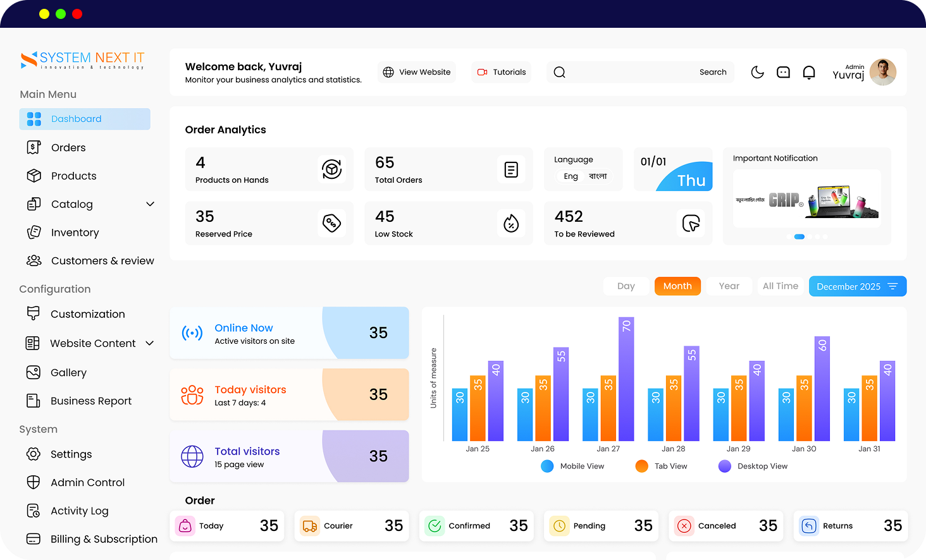Click the Online Now broadcast icon
Image resolution: width=926 pixels, height=560 pixels.
click(192, 333)
